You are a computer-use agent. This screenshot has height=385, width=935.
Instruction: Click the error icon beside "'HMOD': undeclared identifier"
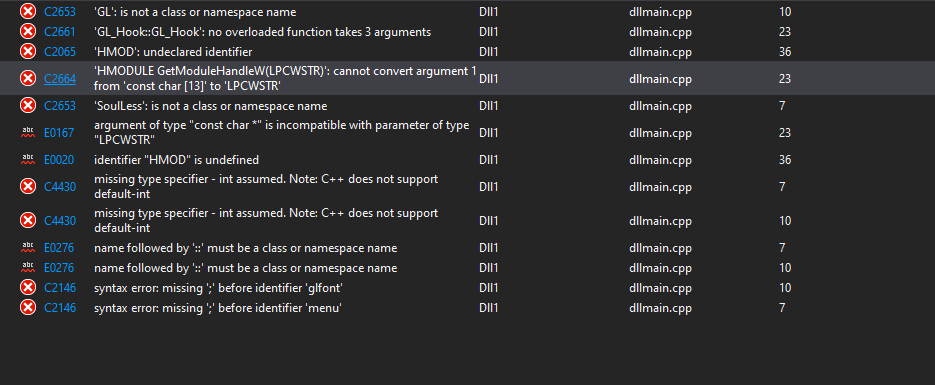(x=27, y=52)
